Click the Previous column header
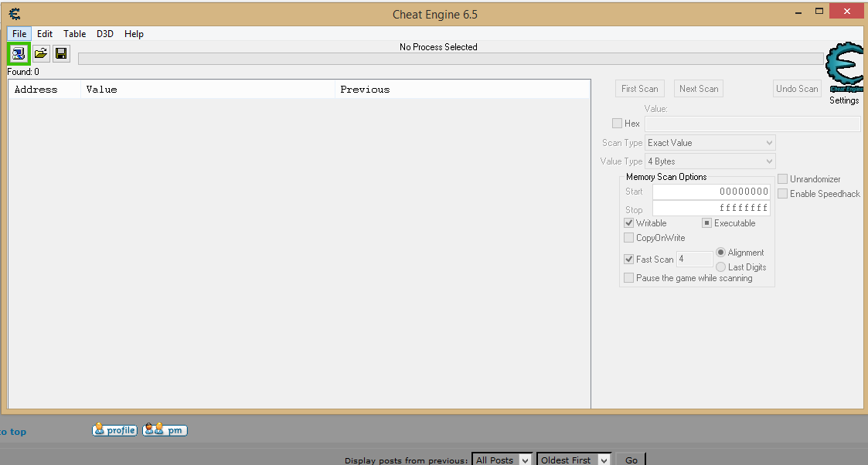The image size is (868, 465). coord(462,90)
